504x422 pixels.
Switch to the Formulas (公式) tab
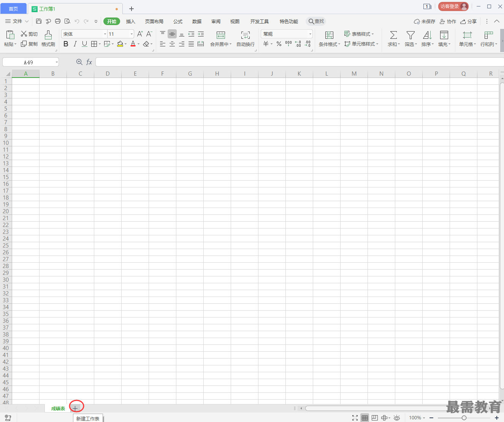178,21
